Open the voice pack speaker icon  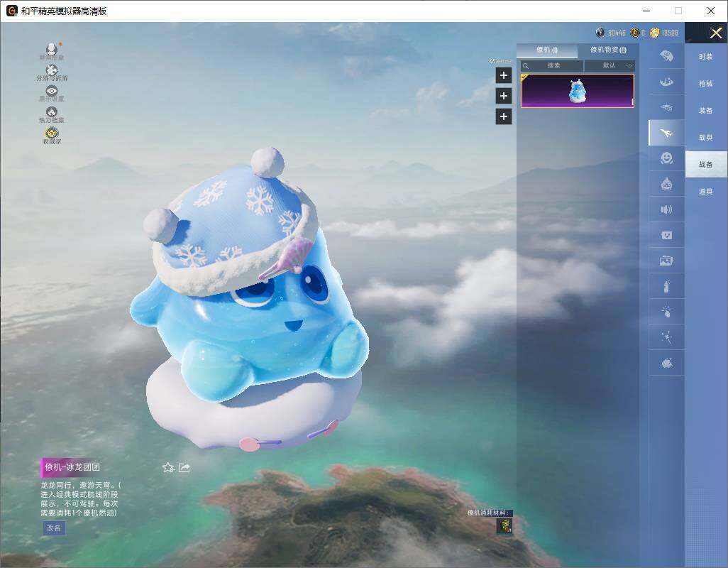pos(666,209)
